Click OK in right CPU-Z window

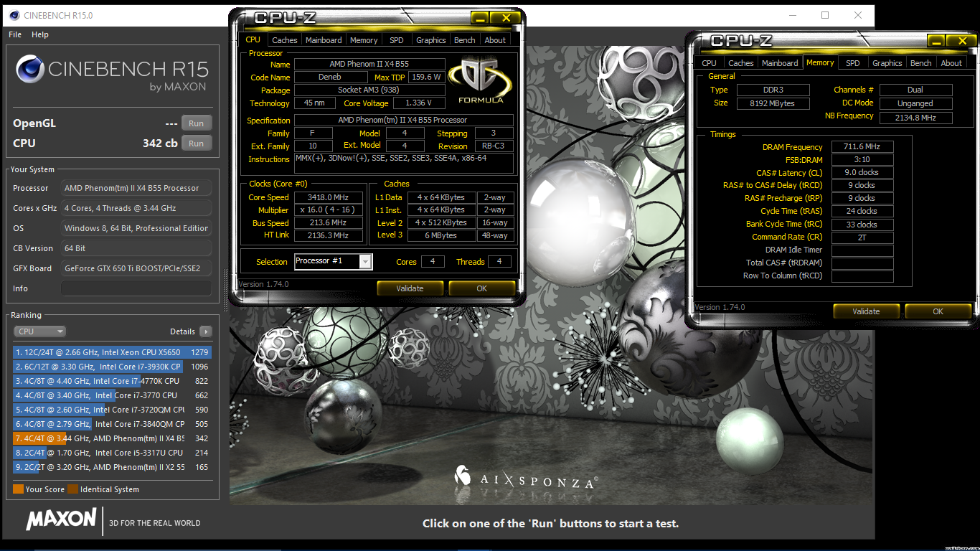pyautogui.click(x=938, y=311)
